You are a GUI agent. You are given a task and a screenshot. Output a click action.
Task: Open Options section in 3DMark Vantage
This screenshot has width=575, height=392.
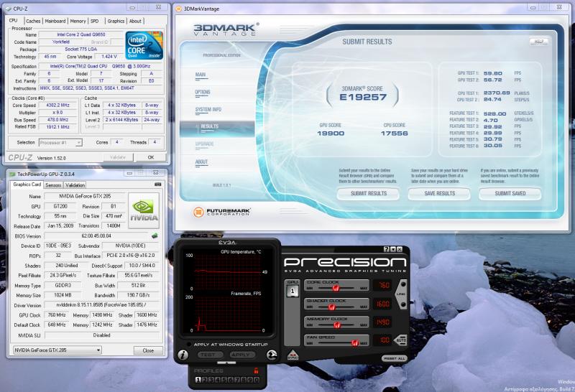click(x=203, y=93)
